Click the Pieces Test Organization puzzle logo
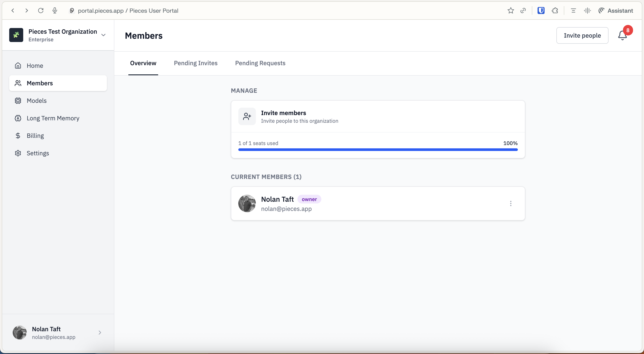 click(x=16, y=35)
